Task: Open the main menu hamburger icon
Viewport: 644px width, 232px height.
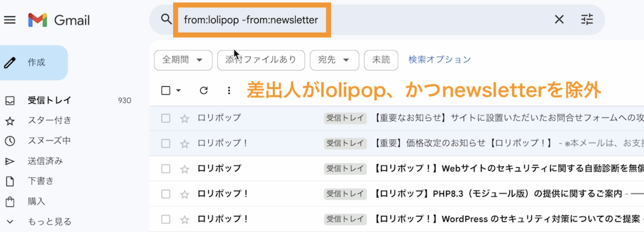Action: (10, 20)
